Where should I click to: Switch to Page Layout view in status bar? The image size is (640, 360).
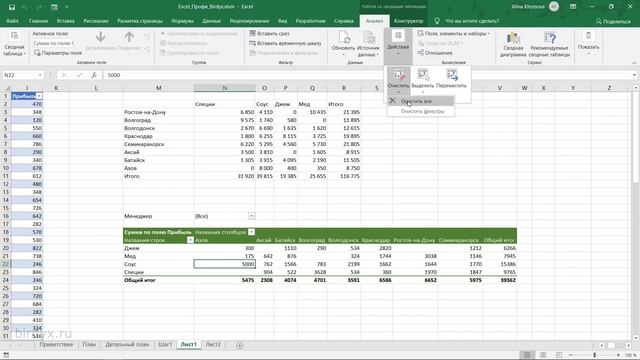point(543,356)
